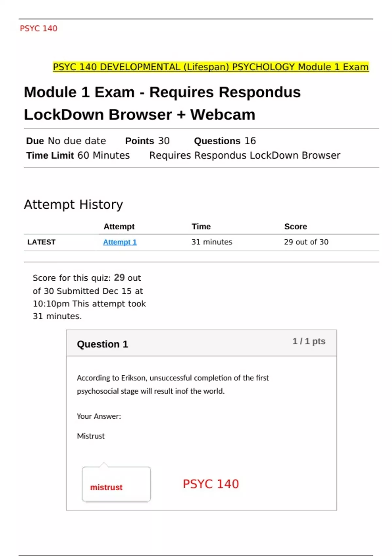Image resolution: width=392 pixels, height=556 pixels.
Task: Click the LATEST row label
Action: pyautogui.click(x=41, y=242)
